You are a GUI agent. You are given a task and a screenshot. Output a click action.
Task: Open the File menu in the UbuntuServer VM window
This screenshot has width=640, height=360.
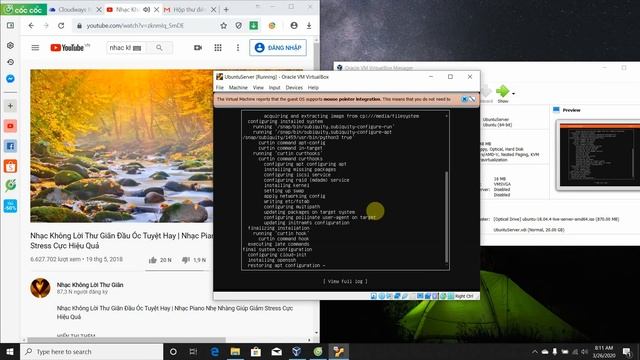pos(220,88)
